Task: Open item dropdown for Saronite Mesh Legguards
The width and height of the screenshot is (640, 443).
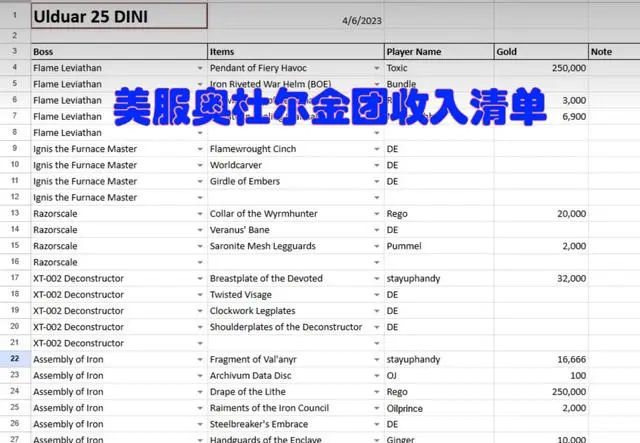Action: [x=377, y=246]
